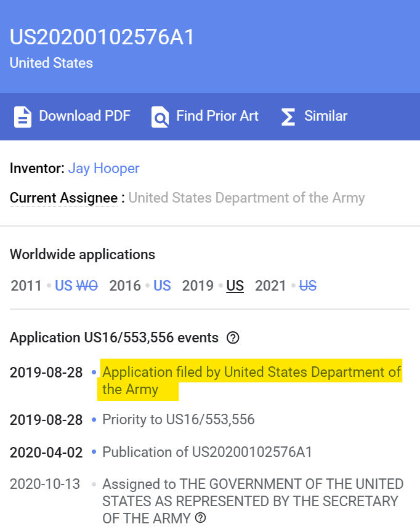Open the 2016 US application link
This screenshot has height=532, width=420.
point(162,286)
